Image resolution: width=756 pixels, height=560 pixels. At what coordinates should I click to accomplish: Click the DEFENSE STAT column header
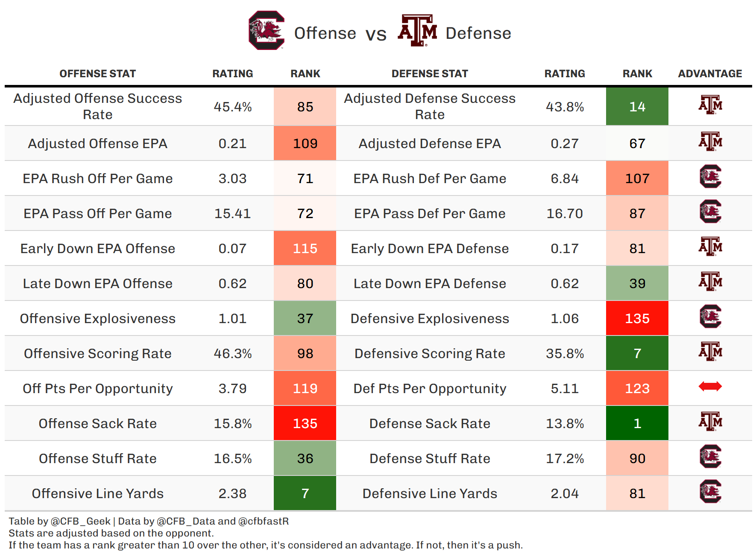coord(430,74)
